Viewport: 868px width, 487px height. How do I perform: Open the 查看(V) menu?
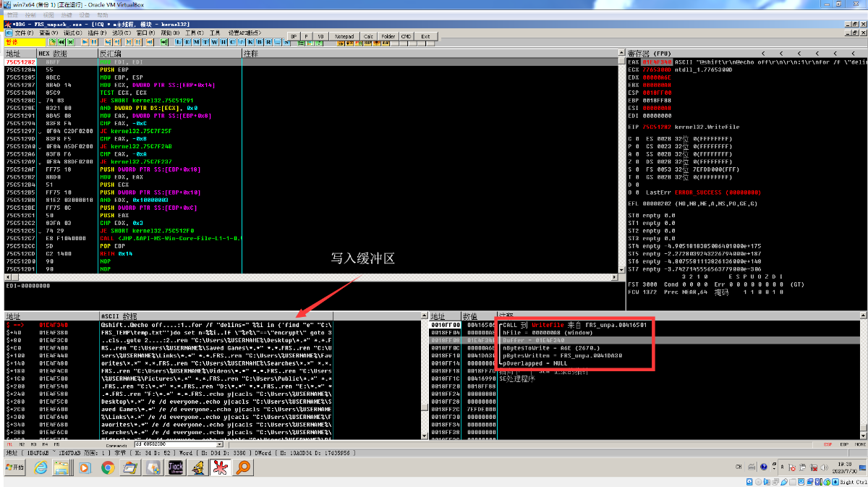(x=48, y=33)
